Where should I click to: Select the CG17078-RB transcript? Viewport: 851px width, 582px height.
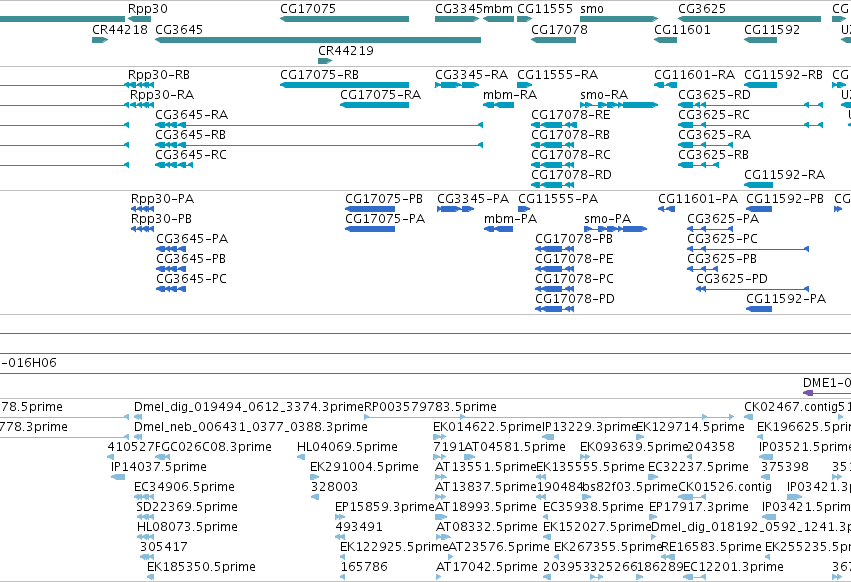click(552, 145)
